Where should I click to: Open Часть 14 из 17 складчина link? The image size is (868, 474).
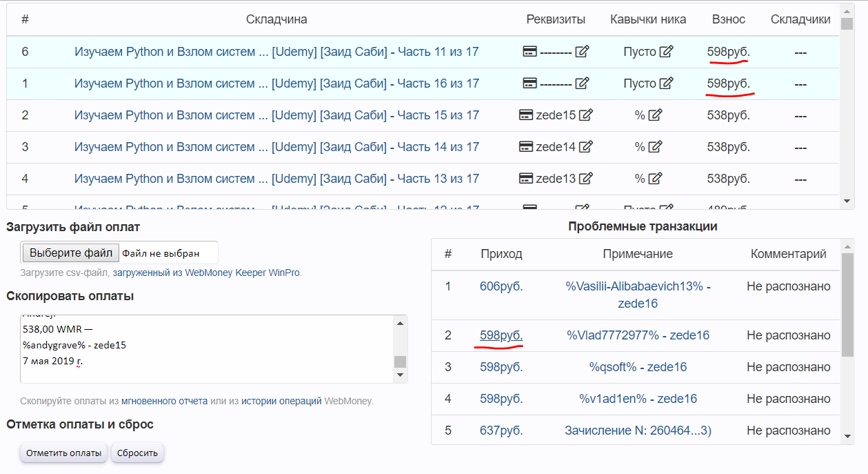coord(276,147)
